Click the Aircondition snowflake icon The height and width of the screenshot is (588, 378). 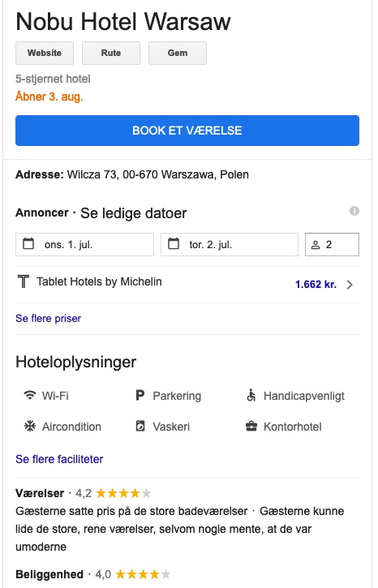click(x=30, y=426)
